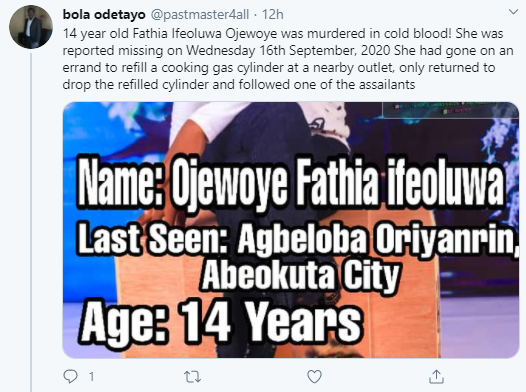Click the small overlay at image top-right corner

point(451,110)
